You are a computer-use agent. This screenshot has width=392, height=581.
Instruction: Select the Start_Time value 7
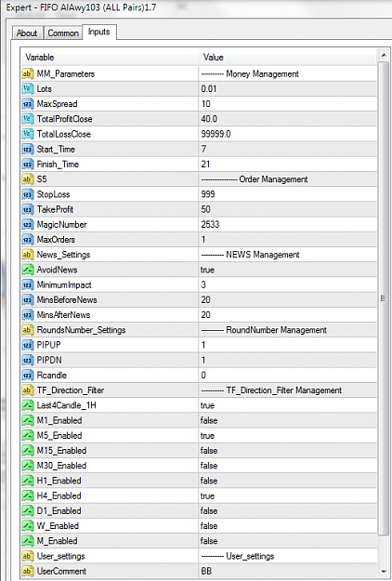click(203, 150)
